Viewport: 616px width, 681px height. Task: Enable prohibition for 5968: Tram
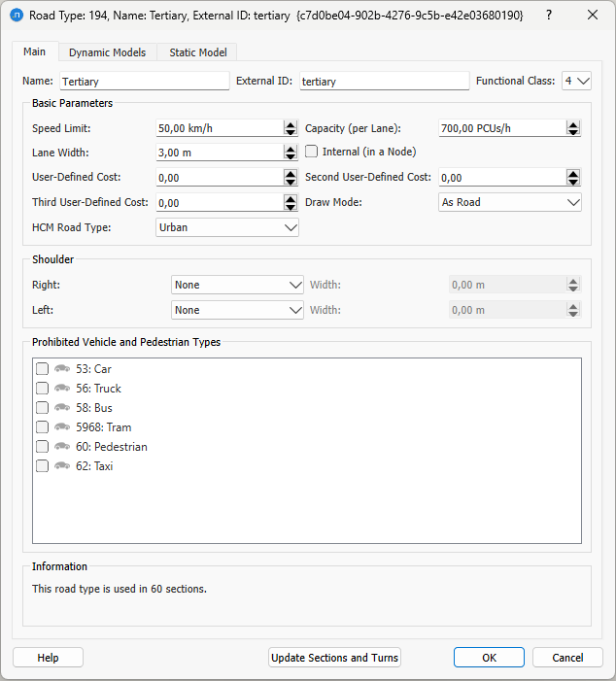42,426
